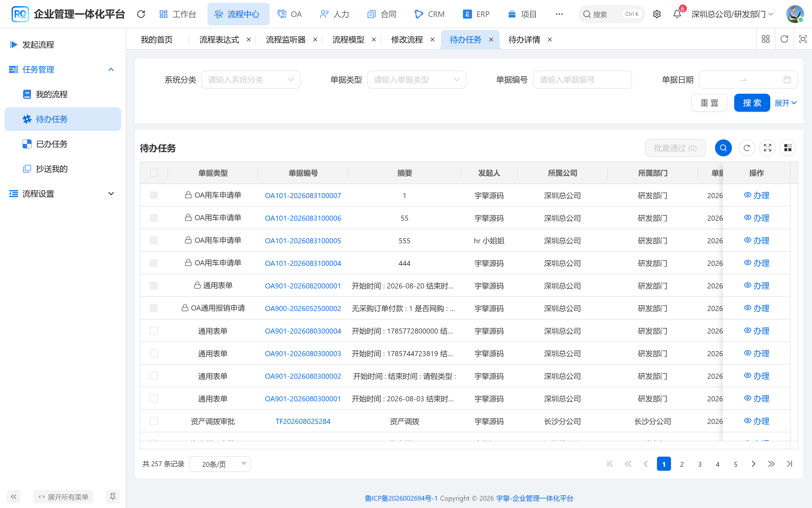Open the 单据类型 dropdown
The width and height of the screenshot is (812, 508).
pos(416,80)
